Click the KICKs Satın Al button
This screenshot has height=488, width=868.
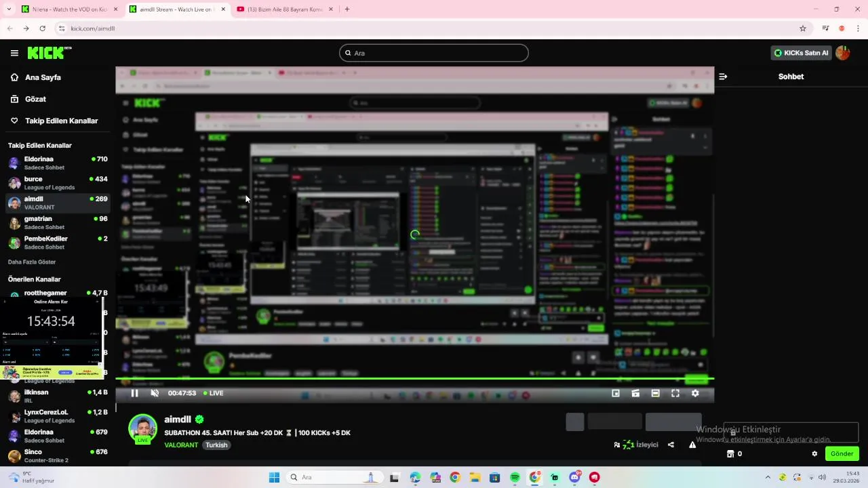point(802,53)
